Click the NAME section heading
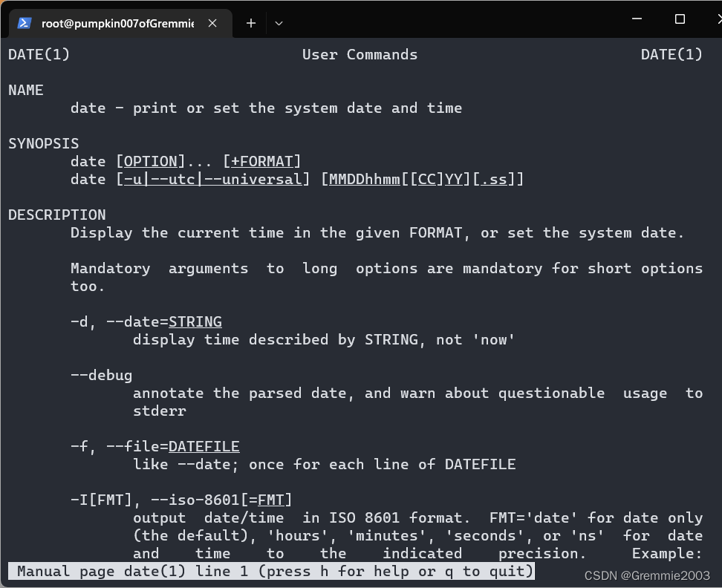This screenshot has height=588, width=722. coord(26,90)
